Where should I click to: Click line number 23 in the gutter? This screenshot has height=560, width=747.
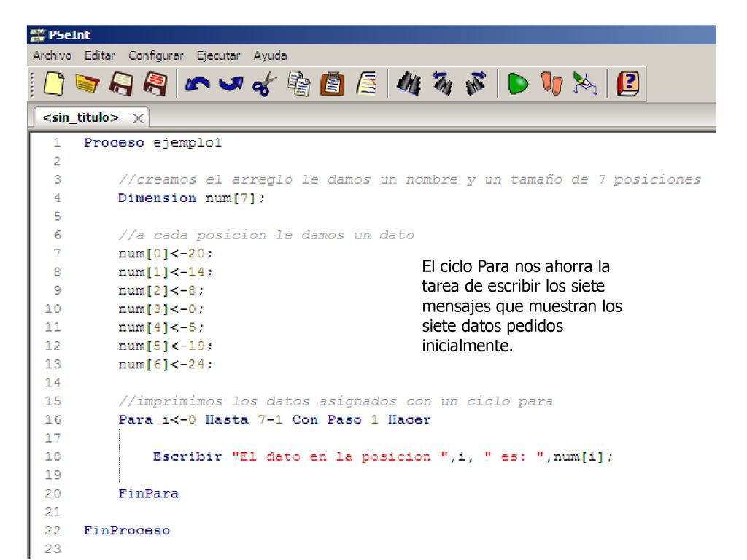click(x=53, y=549)
